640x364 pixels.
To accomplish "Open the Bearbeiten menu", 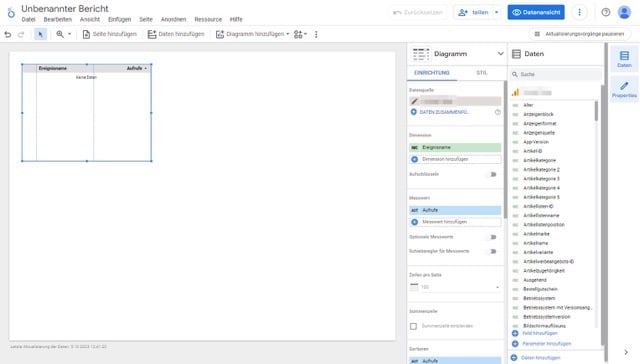I will [58, 20].
